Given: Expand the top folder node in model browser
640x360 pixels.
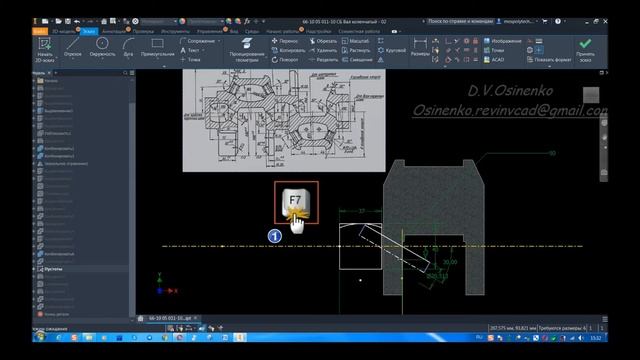Looking at the screenshot, I should pos(34,80).
